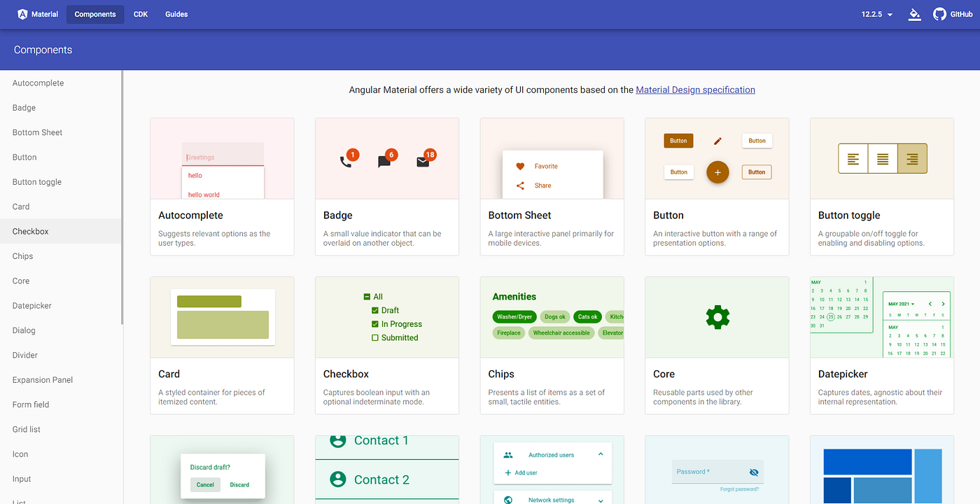Click the Angular Material logo icon
The height and width of the screenshot is (504, 980).
pos(22,14)
